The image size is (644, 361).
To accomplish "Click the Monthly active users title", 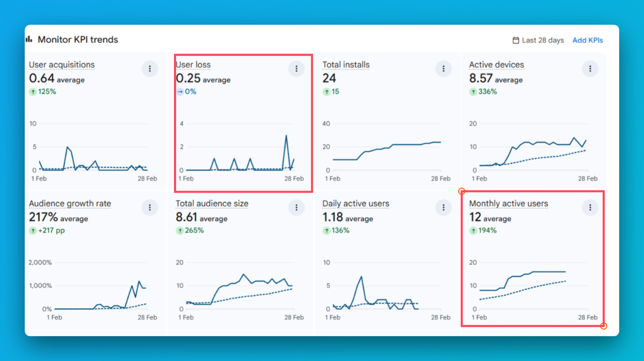I will pos(508,203).
